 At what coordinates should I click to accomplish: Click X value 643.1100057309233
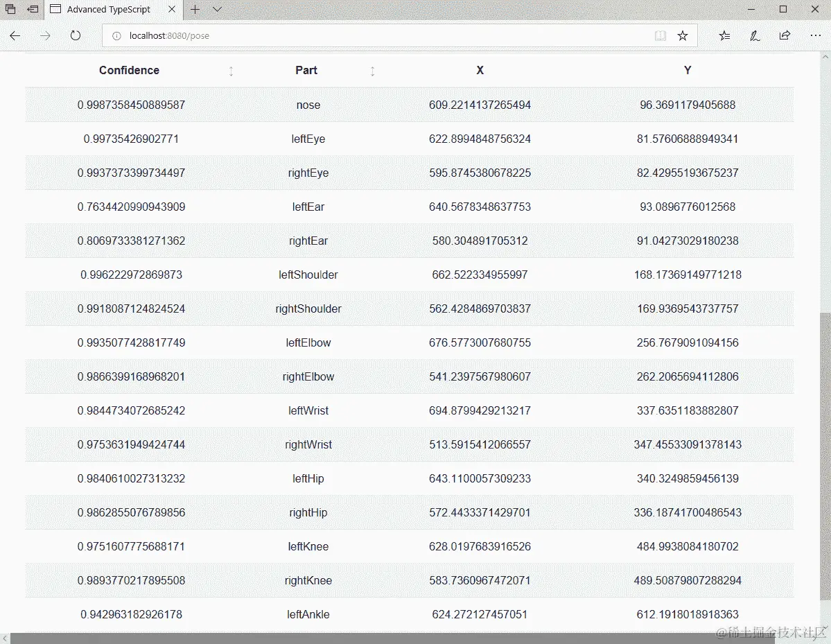pos(480,478)
